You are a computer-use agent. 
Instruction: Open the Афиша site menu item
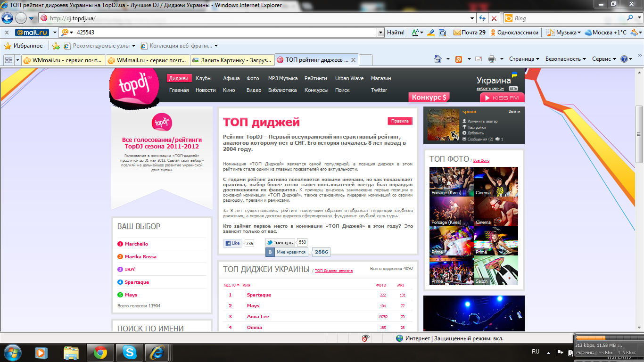coord(231,78)
